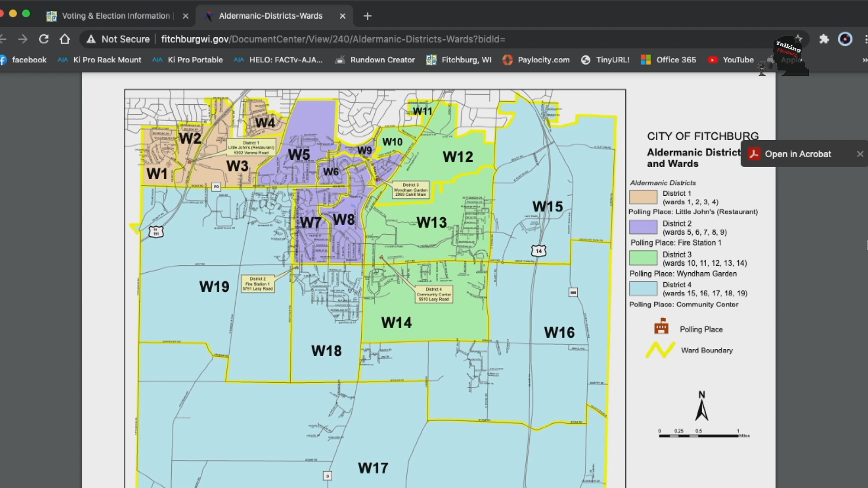868x488 pixels.
Task: Switch to the Voting & Election Information tab
Action: coord(115,16)
